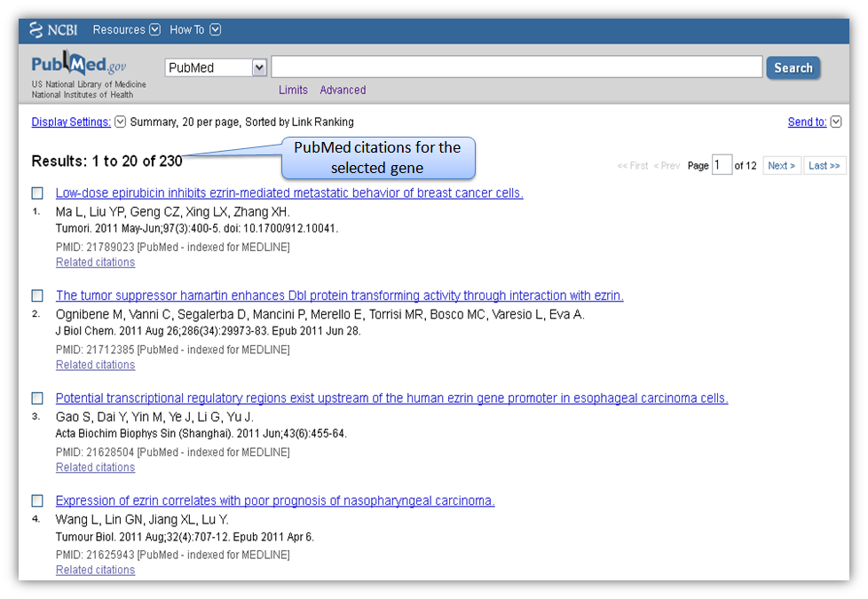Open the Limits link
This screenshot has height=599, width=868.
(293, 90)
